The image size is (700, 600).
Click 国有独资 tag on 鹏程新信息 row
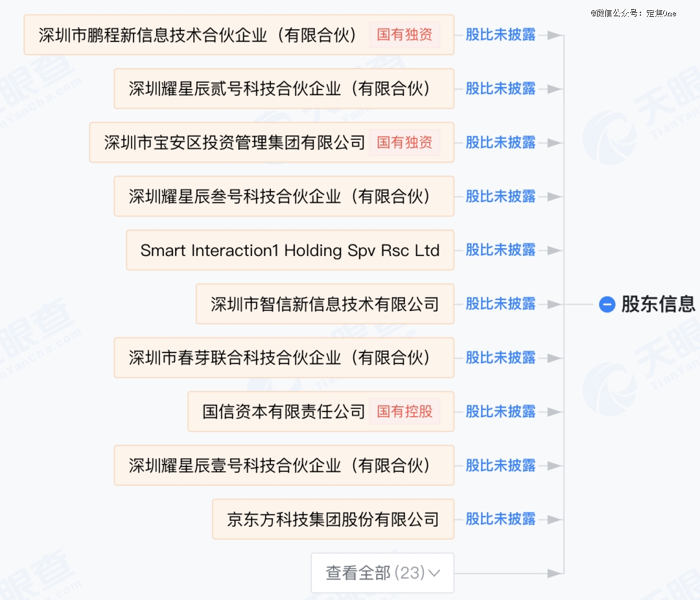click(404, 35)
